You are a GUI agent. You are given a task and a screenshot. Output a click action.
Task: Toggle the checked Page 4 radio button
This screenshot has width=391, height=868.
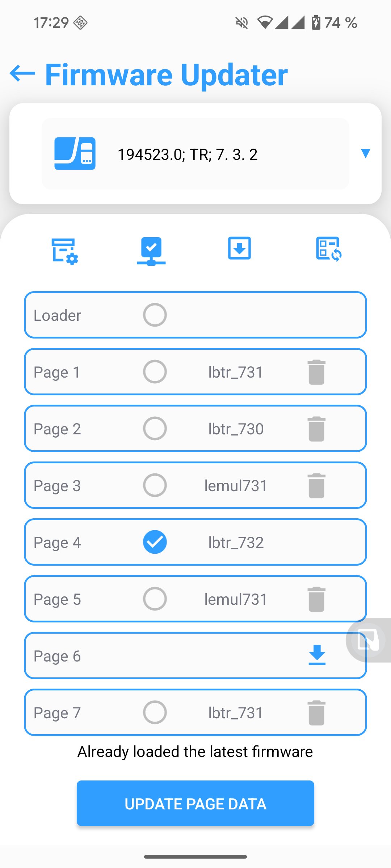(x=155, y=542)
